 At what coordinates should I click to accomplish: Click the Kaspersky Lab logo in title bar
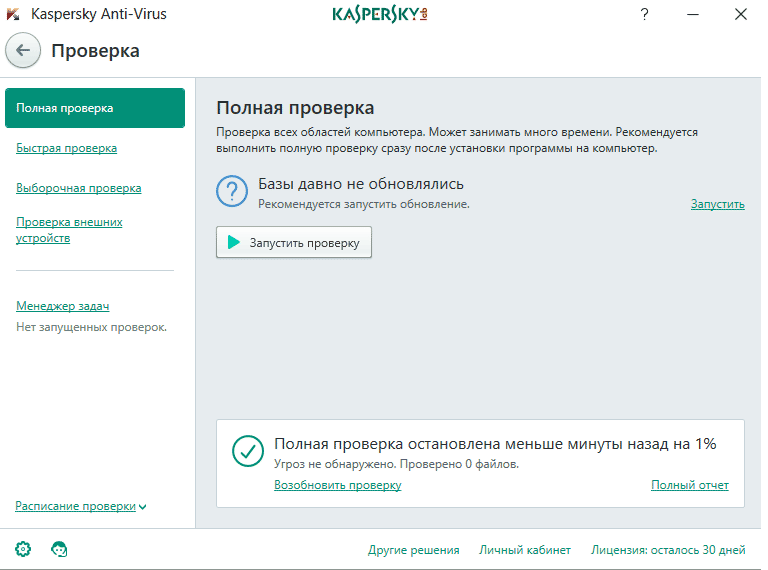click(x=380, y=15)
